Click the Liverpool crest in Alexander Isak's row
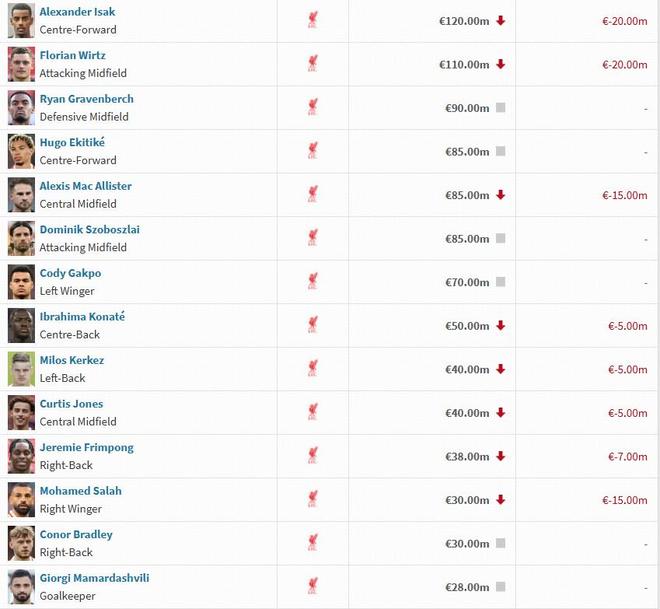This screenshot has height=609, width=660. click(313, 20)
